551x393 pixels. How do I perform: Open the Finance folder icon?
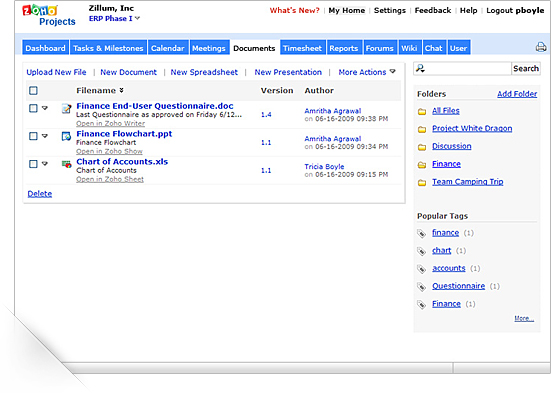(x=422, y=165)
